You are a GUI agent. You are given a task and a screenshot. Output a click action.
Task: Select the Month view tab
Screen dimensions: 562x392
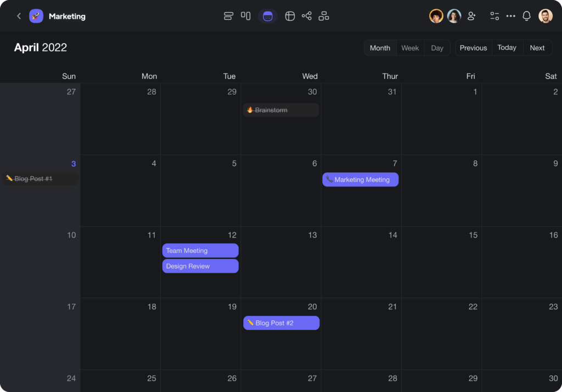380,48
